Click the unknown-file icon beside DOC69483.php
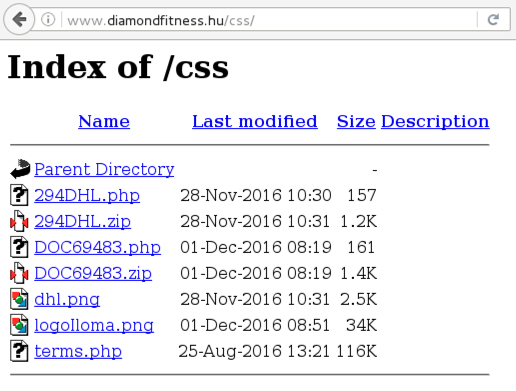The width and height of the screenshot is (516, 391). click(19, 247)
